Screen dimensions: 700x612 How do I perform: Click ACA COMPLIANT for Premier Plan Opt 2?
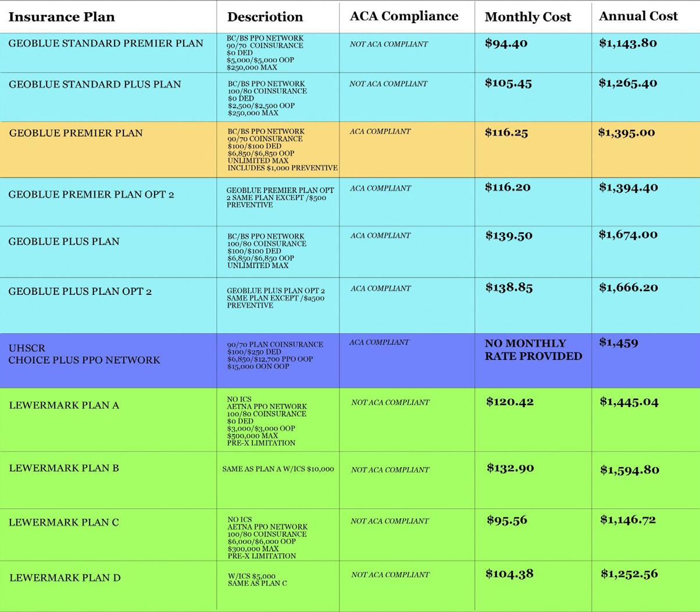(381, 188)
